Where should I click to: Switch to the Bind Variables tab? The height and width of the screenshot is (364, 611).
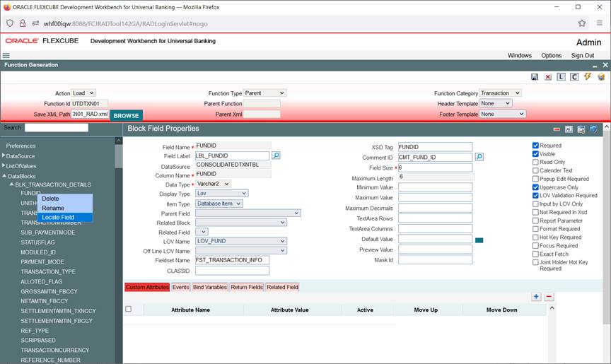click(209, 287)
